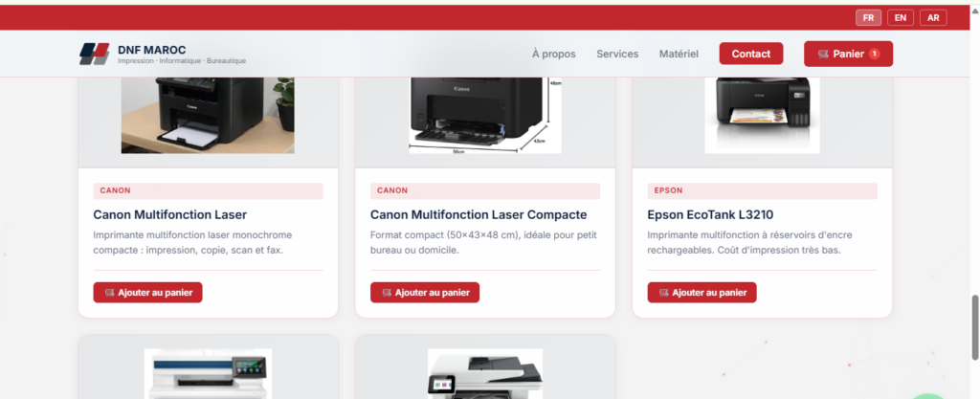Switch language to FR
The width and height of the screenshot is (980, 399).
coord(868,17)
